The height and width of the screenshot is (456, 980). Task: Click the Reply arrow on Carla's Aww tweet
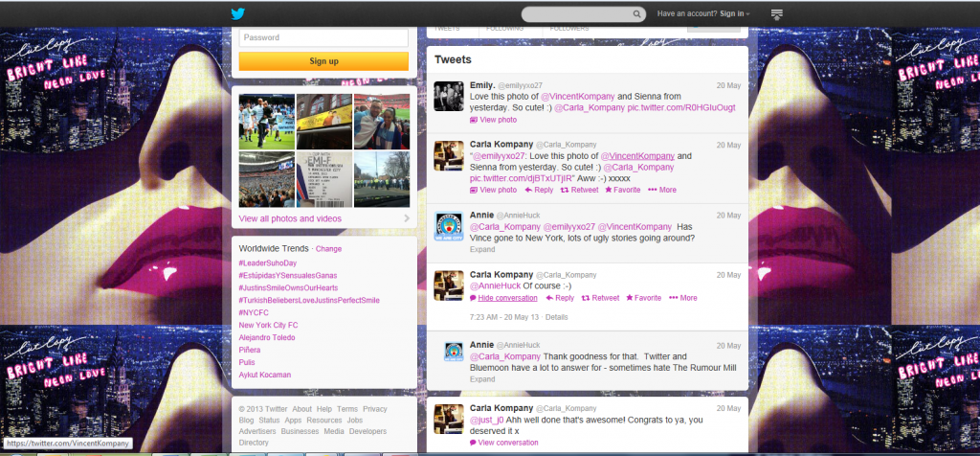point(539,190)
